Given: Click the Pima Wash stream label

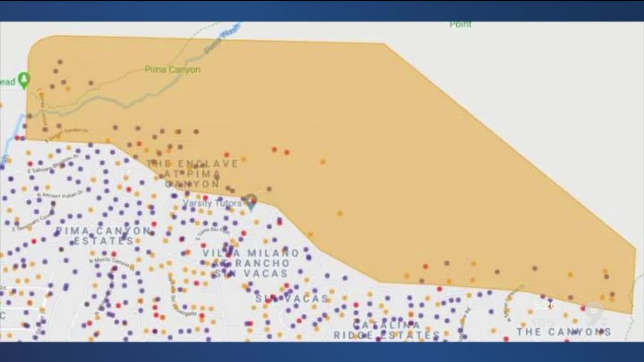Looking at the screenshot, I should pyautogui.click(x=221, y=40).
